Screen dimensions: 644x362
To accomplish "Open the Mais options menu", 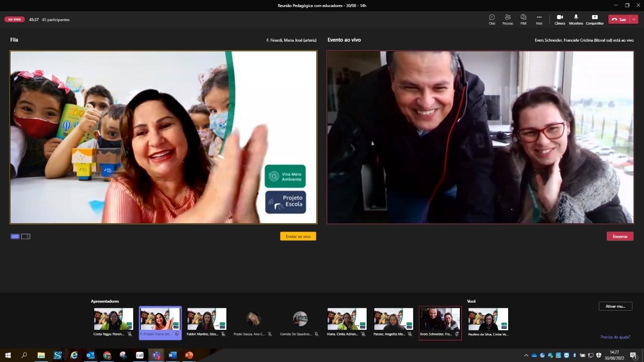I will point(539,19).
